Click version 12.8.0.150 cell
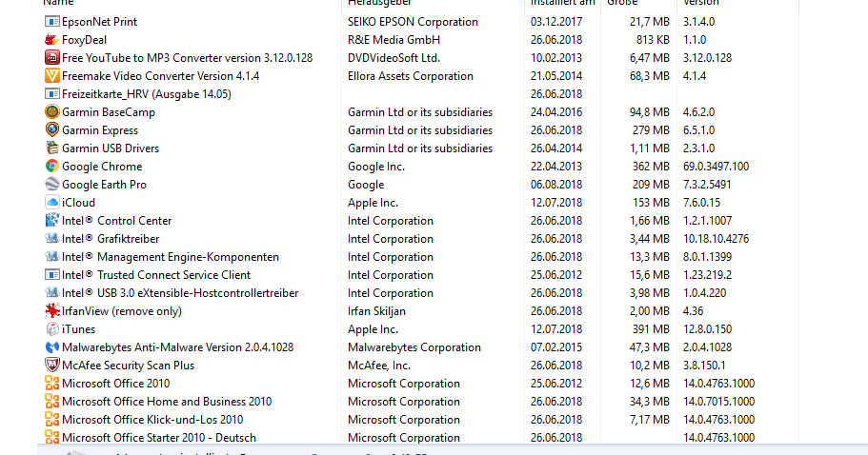 (708, 329)
